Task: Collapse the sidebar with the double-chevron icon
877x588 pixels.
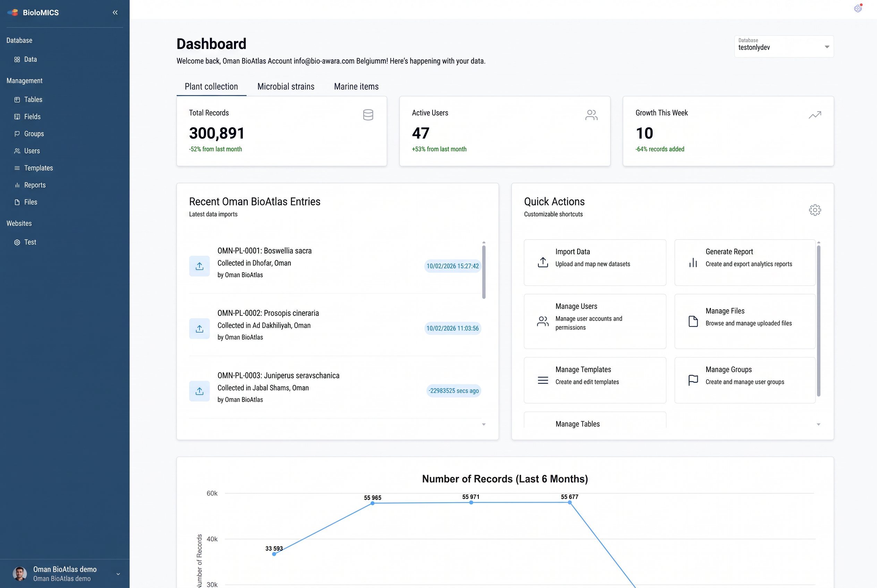Action: click(115, 12)
